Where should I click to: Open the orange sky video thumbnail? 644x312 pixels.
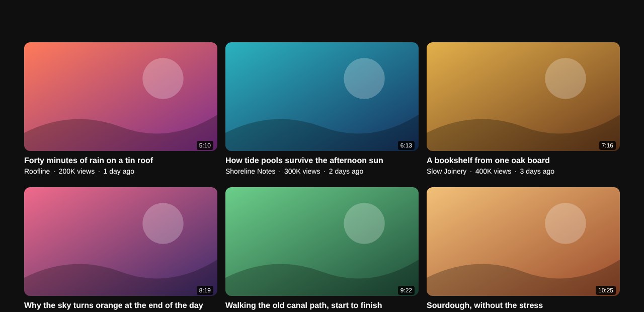[121, 242]
